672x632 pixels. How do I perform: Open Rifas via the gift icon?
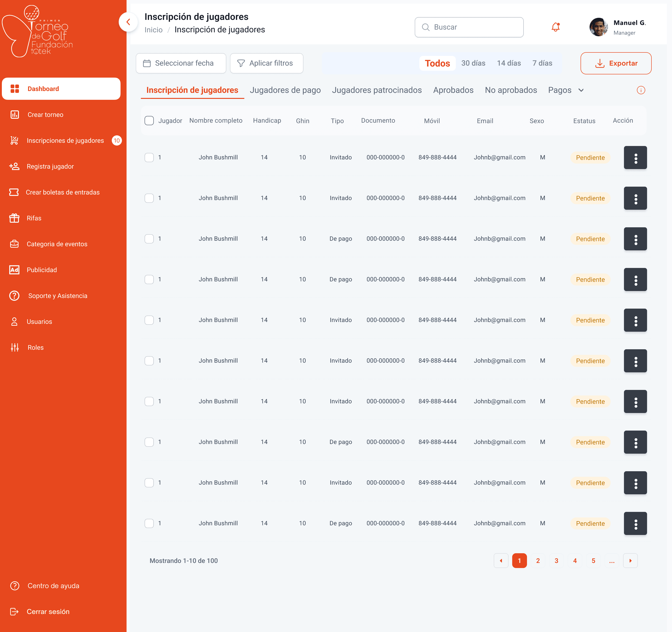pos(14,218)
